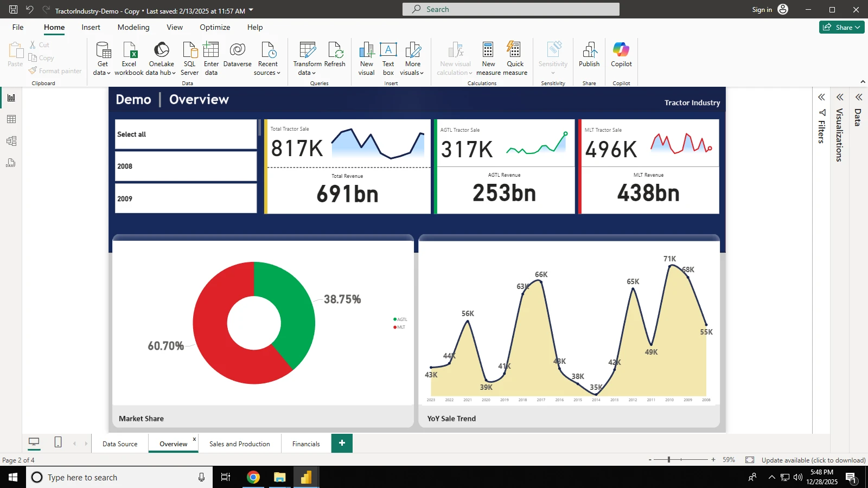
Task: Go to the Data Source page tab
Action: [x=120, y=444]
